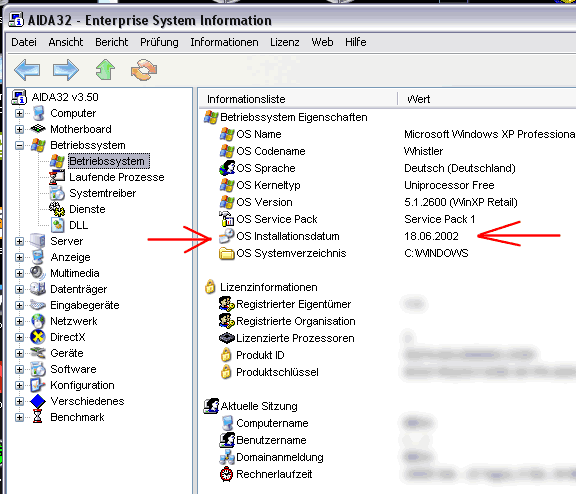Image resolution: width=576 pixels, height=494 pixels.
Task: Expand the Software tree node
Action: 19,369
